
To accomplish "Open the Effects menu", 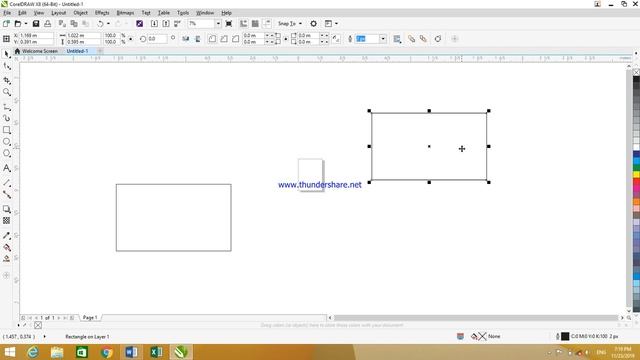I will [x=102, y=13].
